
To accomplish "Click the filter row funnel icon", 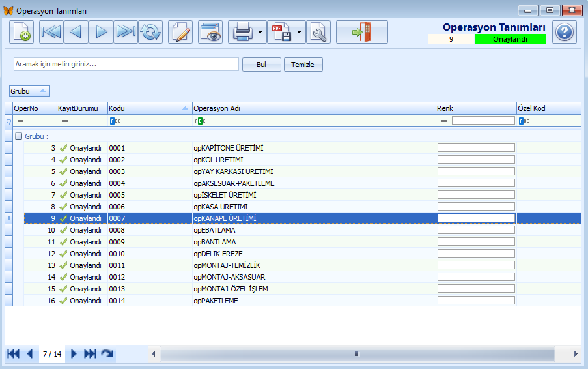I will tap(8, 122).
